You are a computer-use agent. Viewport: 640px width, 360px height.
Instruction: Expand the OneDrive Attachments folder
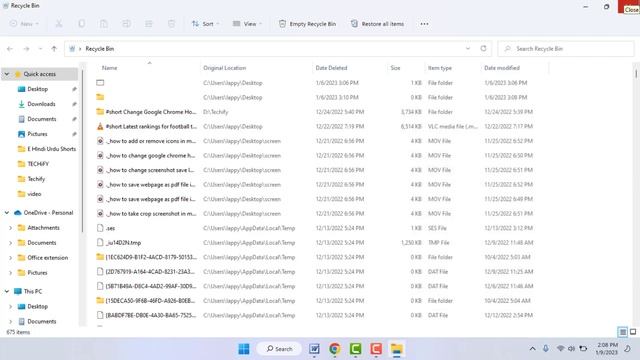click(10, 228)
